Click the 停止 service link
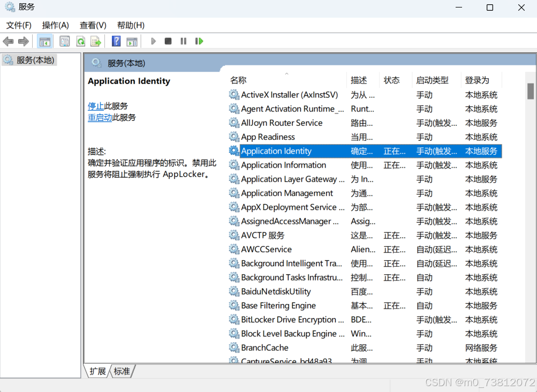The width and height of the screenshot is (537, 392). click(x=95, y=106)
